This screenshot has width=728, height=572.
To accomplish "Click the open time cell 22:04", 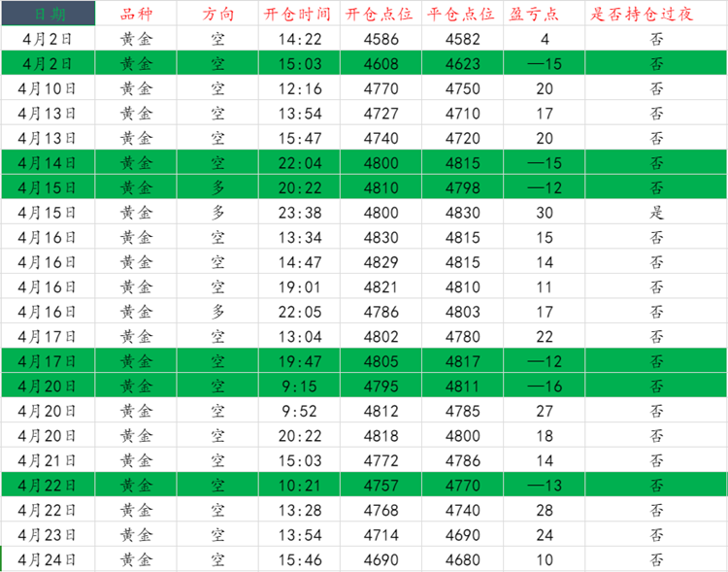I will pyautogui.click(x=300, y=162).
